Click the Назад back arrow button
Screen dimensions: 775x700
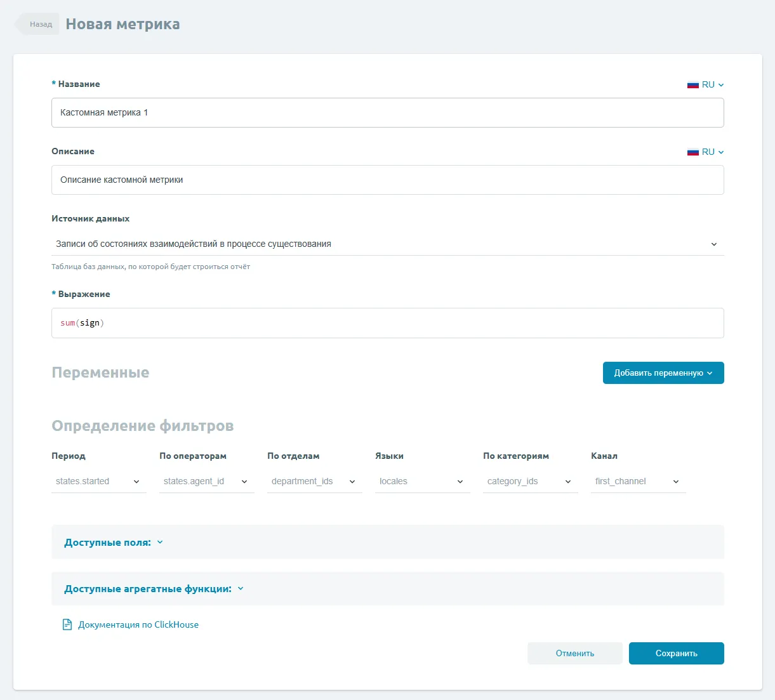pyautogui.click(x=38, y=24)
